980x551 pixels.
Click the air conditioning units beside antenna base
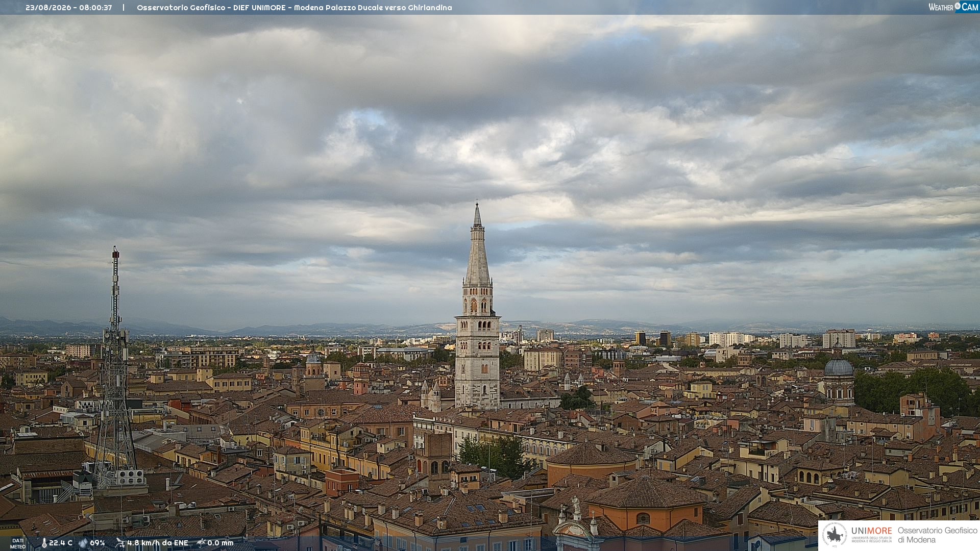point(129,477)
